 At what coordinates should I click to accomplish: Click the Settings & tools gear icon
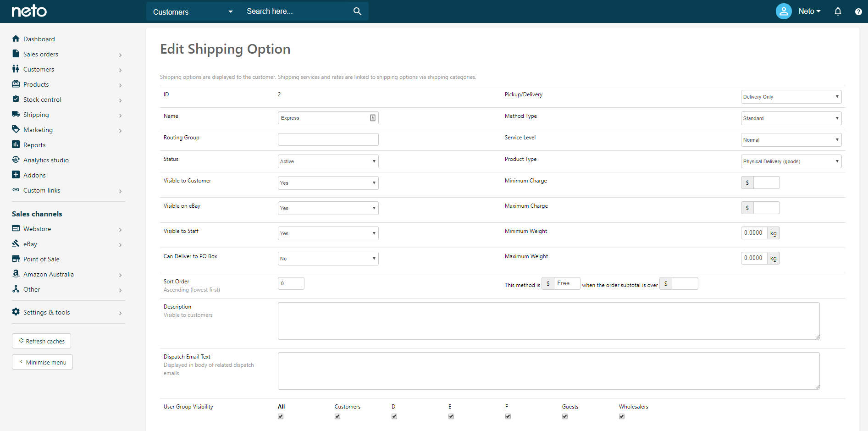click(16, 312)
